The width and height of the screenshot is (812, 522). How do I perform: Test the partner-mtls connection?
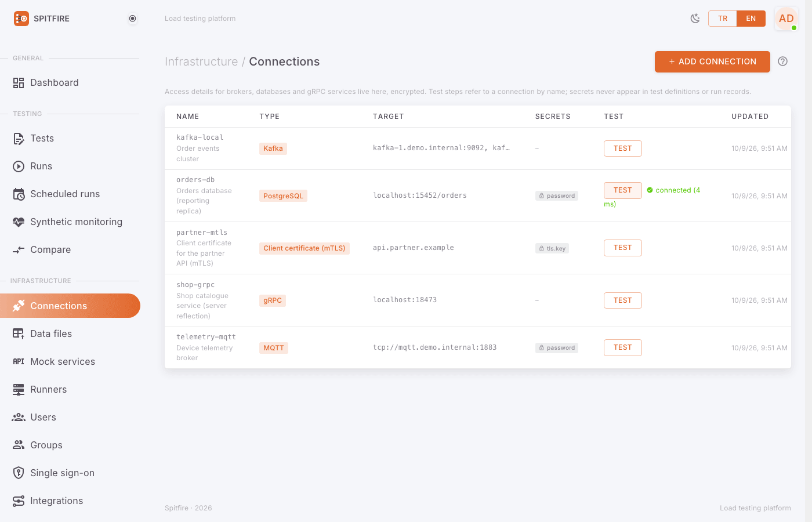(x=623, y=248)
